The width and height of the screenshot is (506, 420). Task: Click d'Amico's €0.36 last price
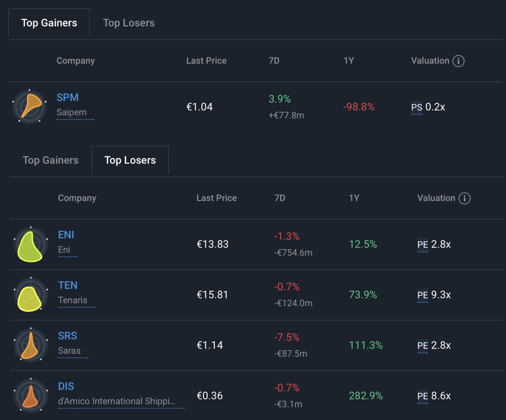210,396
